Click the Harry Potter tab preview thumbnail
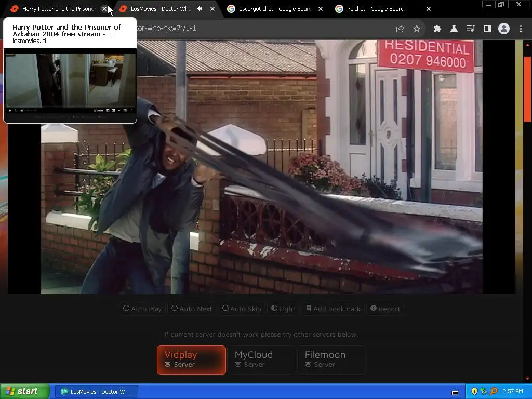 click(70, 82)
